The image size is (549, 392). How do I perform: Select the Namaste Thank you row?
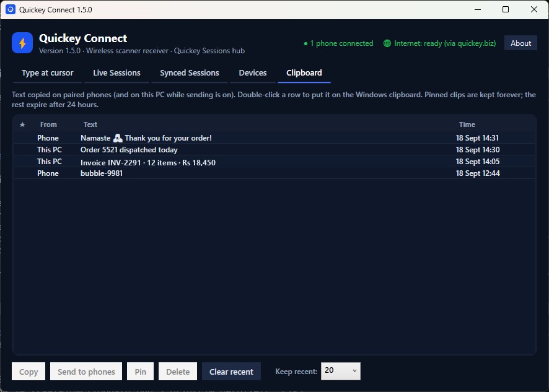pyautogui.click(x=274, y=138)
